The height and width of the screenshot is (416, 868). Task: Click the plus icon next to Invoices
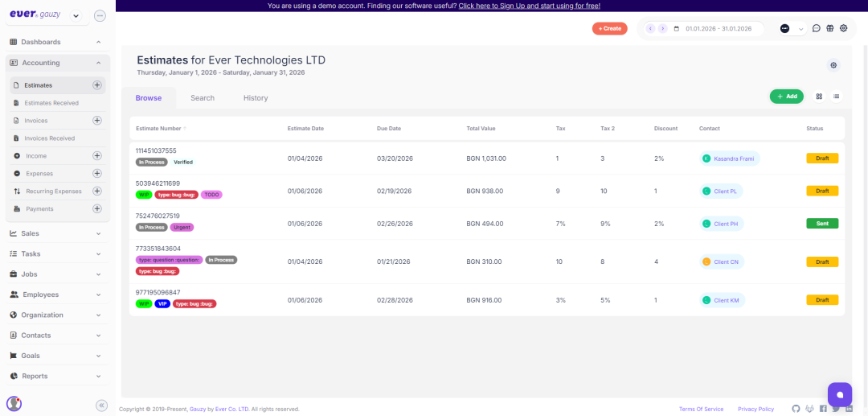click(x=97, y=121)
